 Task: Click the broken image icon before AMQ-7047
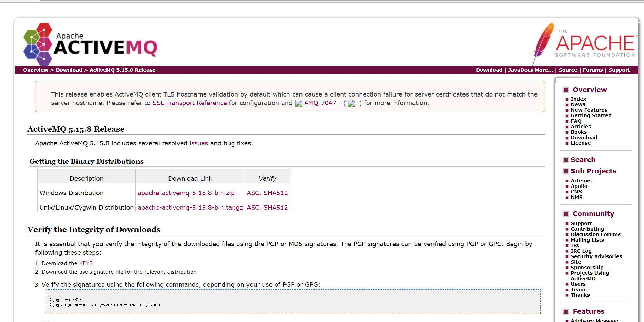click(x=299, y=103)
